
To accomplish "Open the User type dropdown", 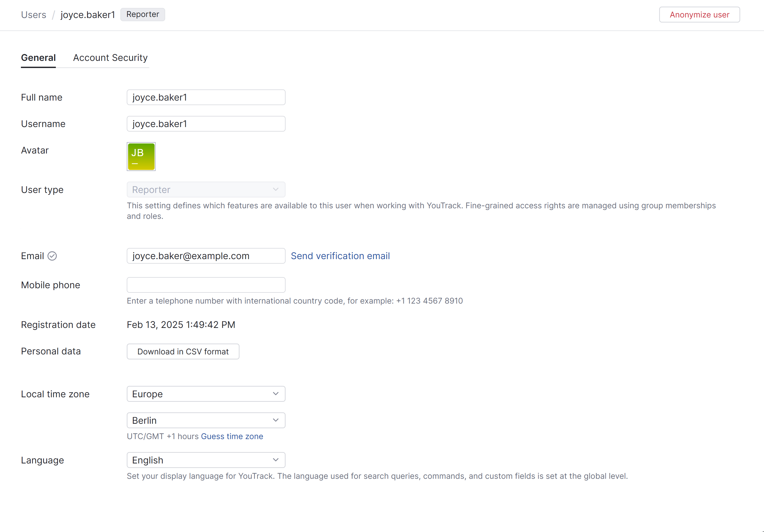I will pos(206,190).
